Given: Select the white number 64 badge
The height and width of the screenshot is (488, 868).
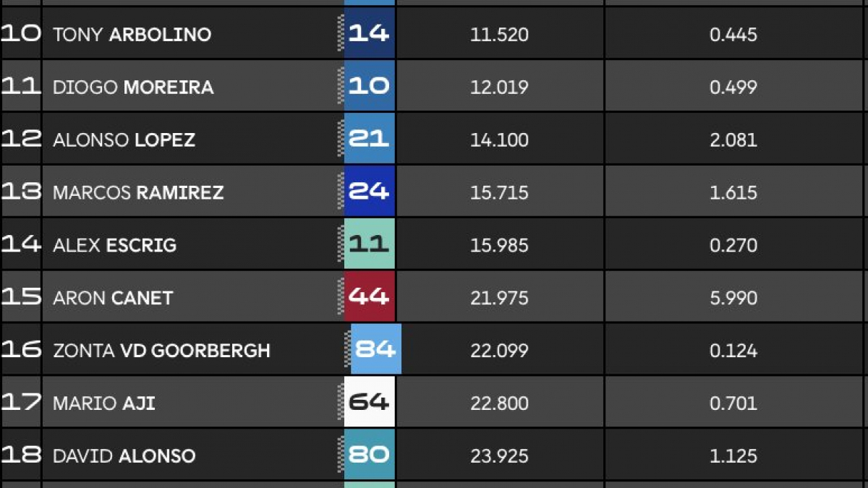Looking at the screenshot, I should click(x=369, y=403).
